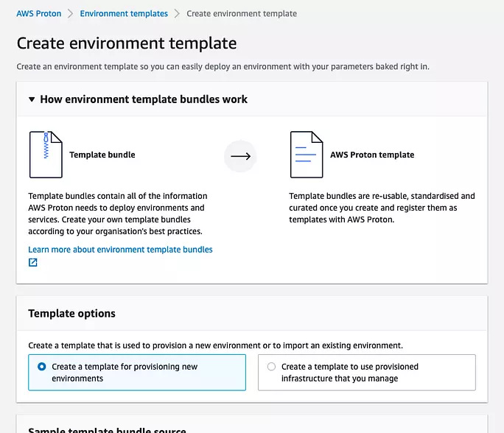Click the 'Template bundle' label
The height and width of the screenshot is (433, 504).
coord(102,155)
